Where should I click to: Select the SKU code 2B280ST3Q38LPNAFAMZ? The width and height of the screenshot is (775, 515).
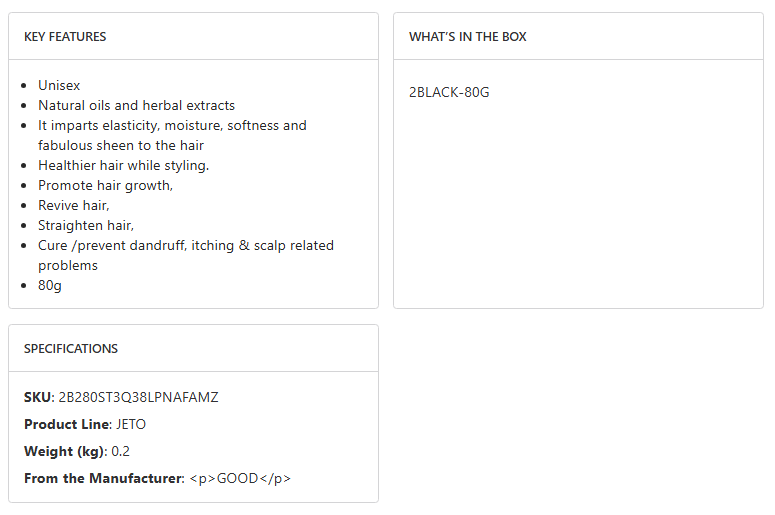(x=138, y=397)
